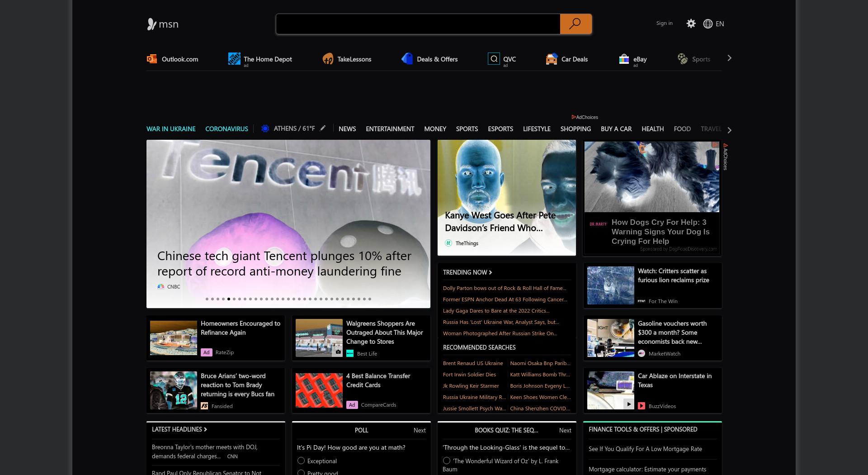Expand category navigation with right chevron
This screenshot has width=868, height=475.
(x=729, y=130)
